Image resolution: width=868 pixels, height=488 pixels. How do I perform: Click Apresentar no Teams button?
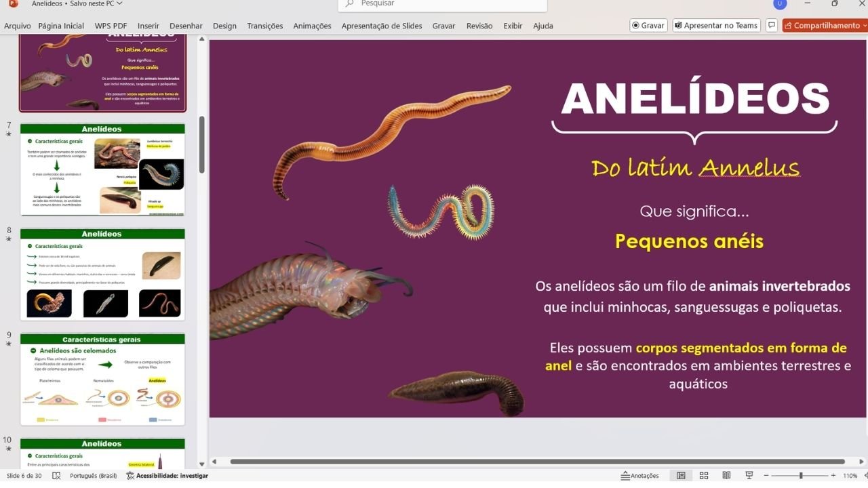coord(716,25)
